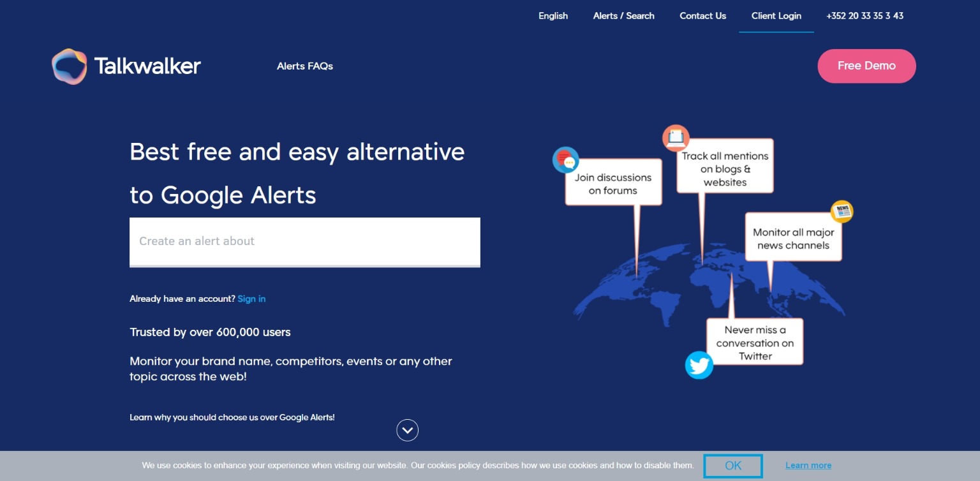980x481 pixels.
Task: Click the Free Demo button
Action: [x=866, y=66]
